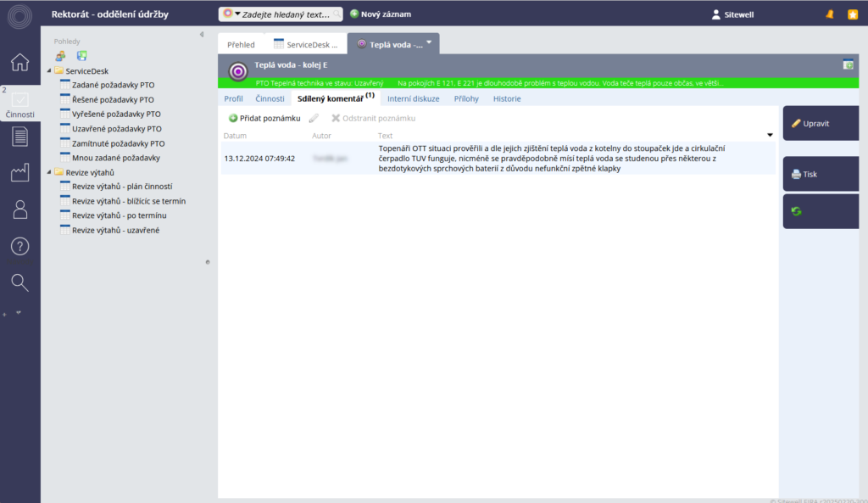Click the Upravit button
868x503 pixels.
point(821,123)
